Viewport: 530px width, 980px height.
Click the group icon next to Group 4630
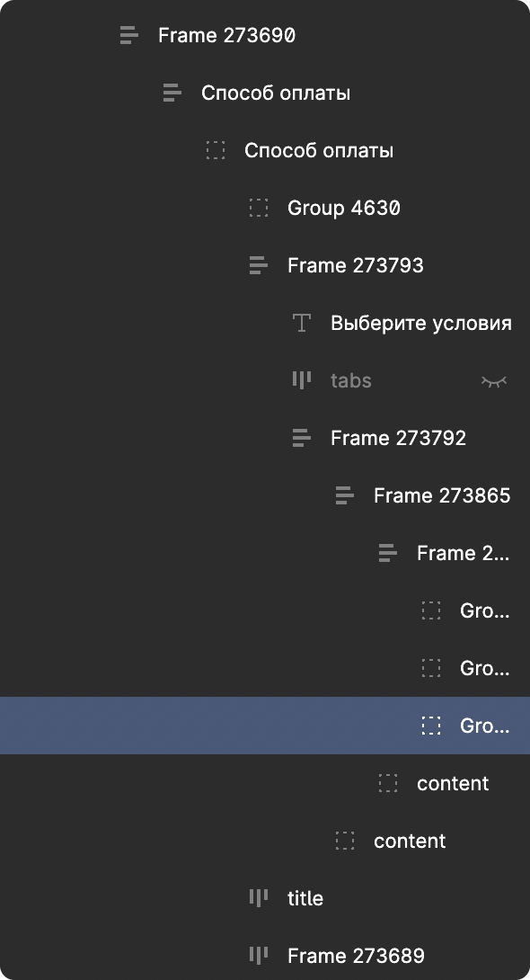pyautogui.click(x=258, y=208)
